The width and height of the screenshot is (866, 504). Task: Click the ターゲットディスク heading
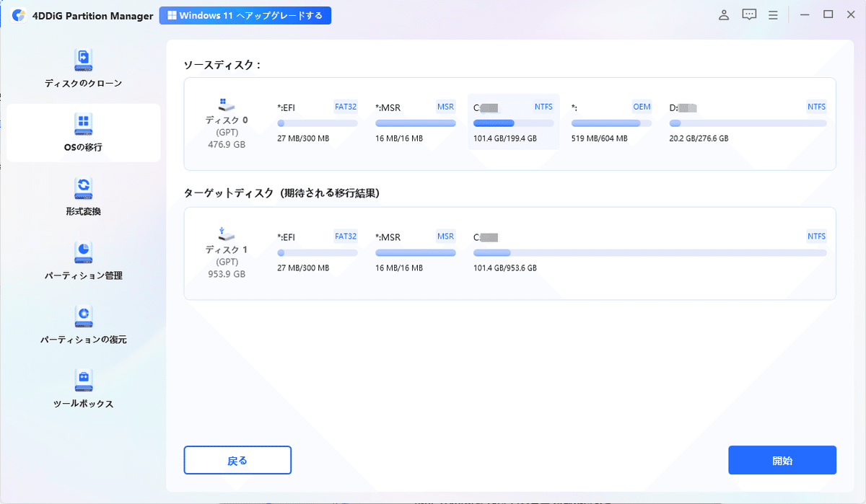coord(282,193)
